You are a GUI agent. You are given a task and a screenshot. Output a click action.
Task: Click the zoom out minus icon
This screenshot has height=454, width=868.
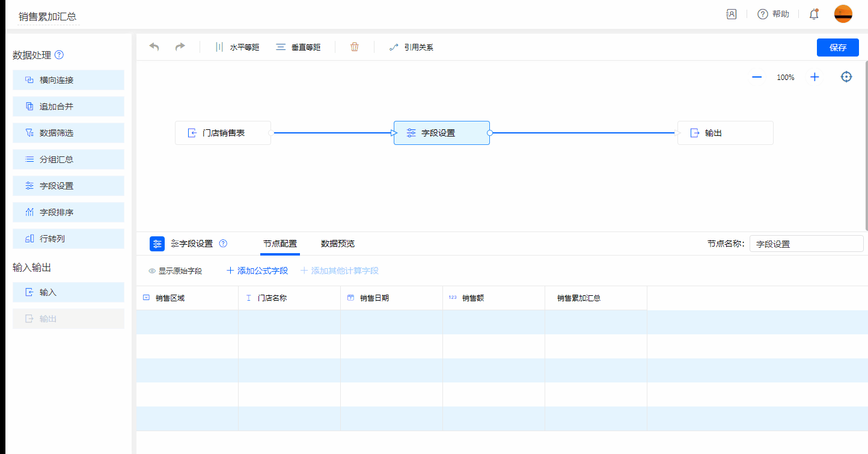click(x=757, y=77)
